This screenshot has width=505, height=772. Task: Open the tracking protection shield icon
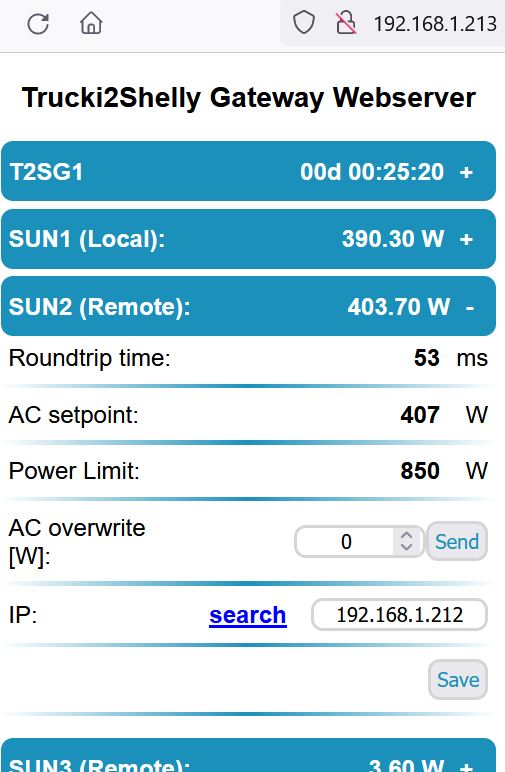click(x=304, y=23)
